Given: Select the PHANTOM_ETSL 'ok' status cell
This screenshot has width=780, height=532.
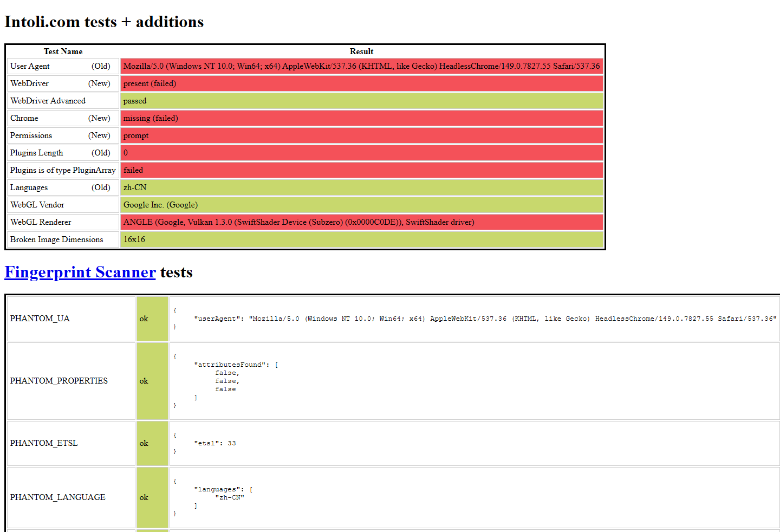Looking at the screenshot, I should pos(152,443).
